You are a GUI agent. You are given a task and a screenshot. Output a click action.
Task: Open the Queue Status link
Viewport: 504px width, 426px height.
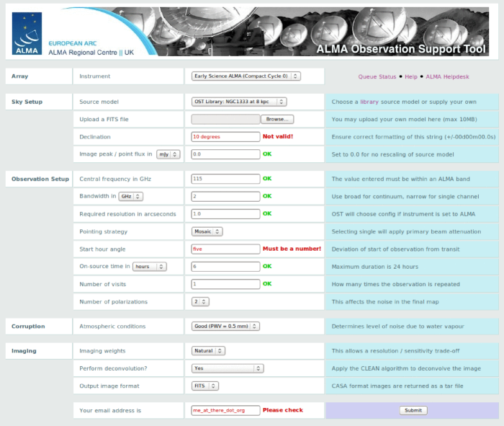coord(377,76)
